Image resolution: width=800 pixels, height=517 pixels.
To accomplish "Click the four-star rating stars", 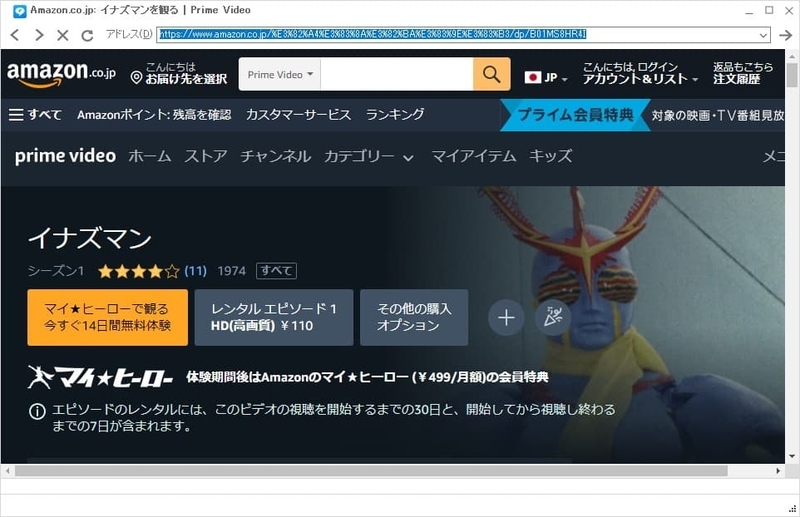I will (x=138, y=271).
